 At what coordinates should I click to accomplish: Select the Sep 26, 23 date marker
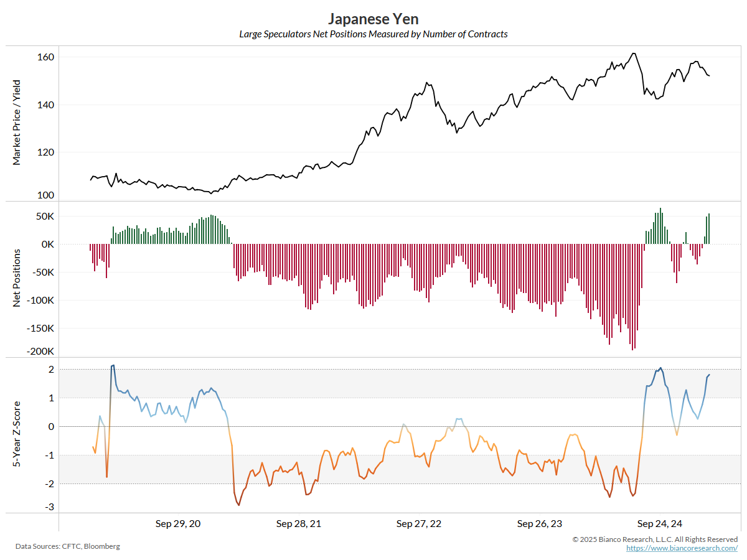(x=540, y=524)
